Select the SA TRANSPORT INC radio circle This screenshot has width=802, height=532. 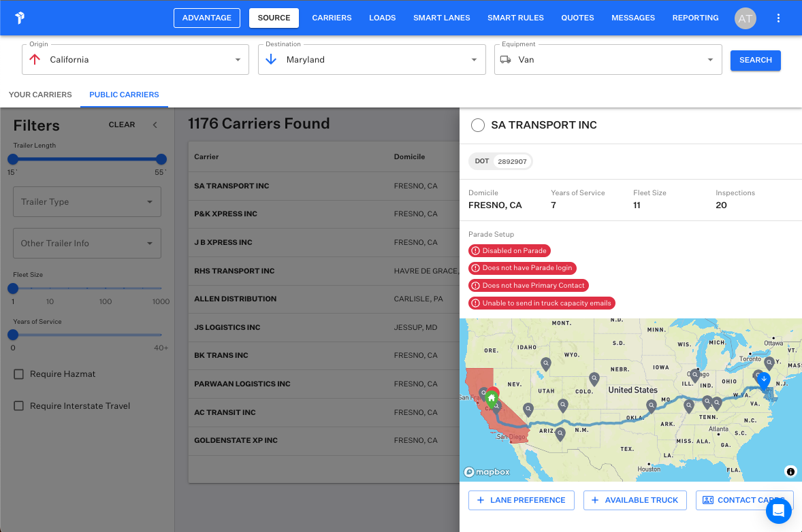click(478, 125)
